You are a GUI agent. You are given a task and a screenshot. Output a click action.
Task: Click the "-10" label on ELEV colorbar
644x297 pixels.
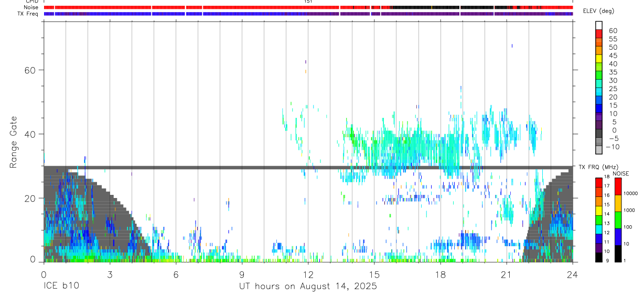612,147
